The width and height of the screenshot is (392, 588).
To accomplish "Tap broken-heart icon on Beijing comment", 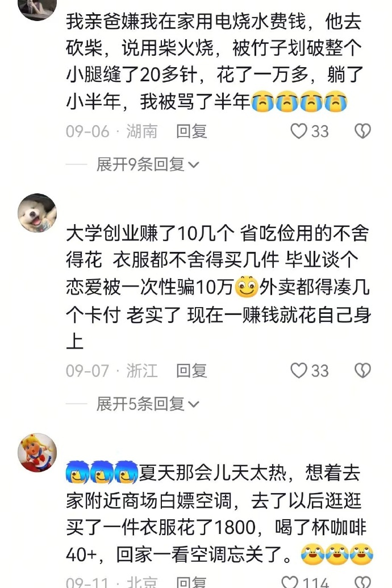I will 362,582.
